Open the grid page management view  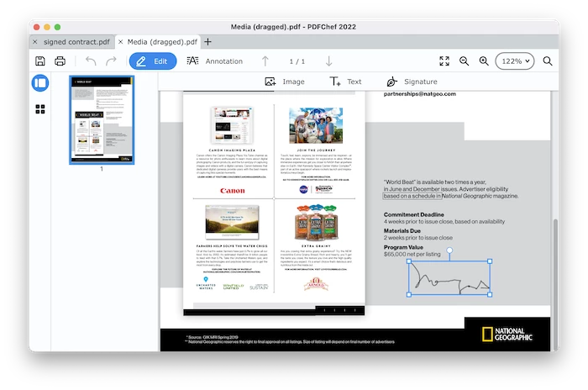(40, 109)
